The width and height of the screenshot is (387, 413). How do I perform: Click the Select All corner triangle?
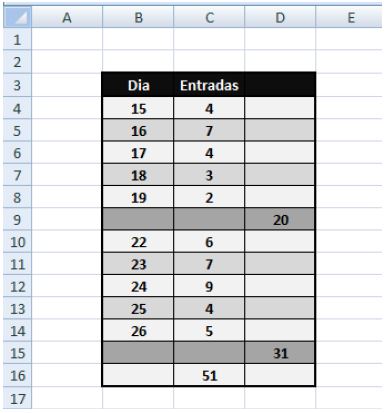[x=18, y=17]
